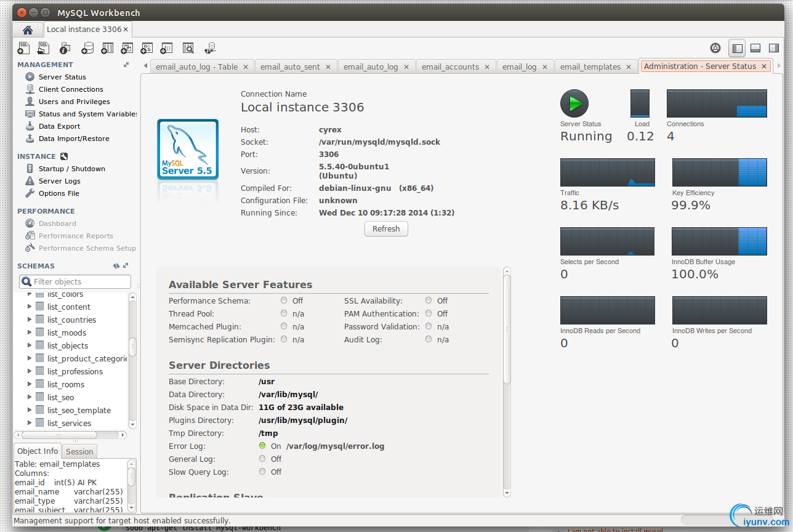793x532 pixels.
Task: Open Users and Privileges
Action: click(74, 102)
